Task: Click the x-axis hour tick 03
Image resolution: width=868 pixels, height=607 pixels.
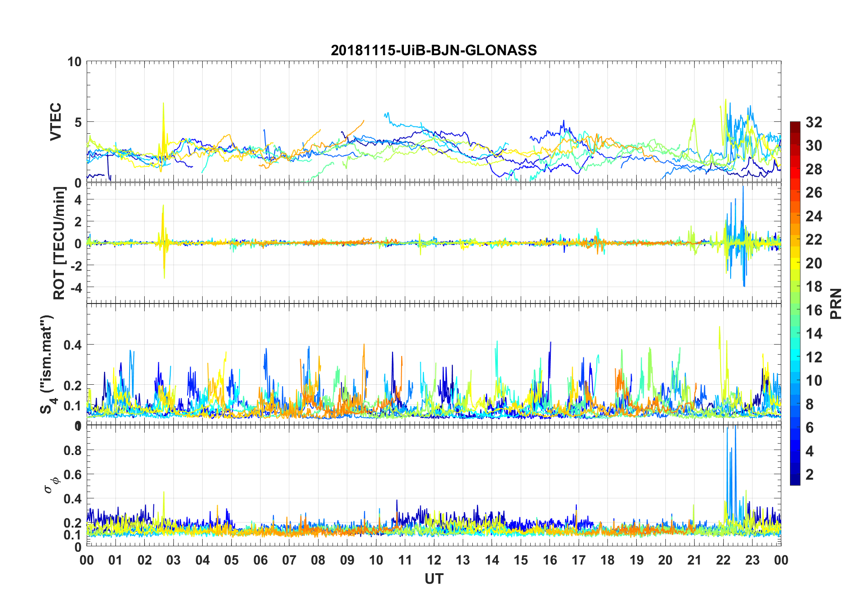Action: (173, 560)
